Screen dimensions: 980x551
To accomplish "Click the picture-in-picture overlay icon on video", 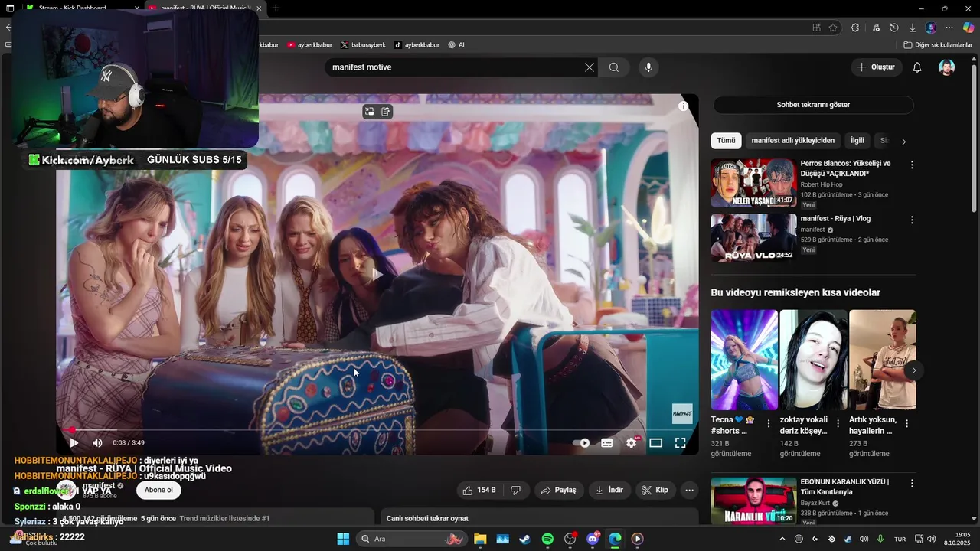I will coord(369,112).
